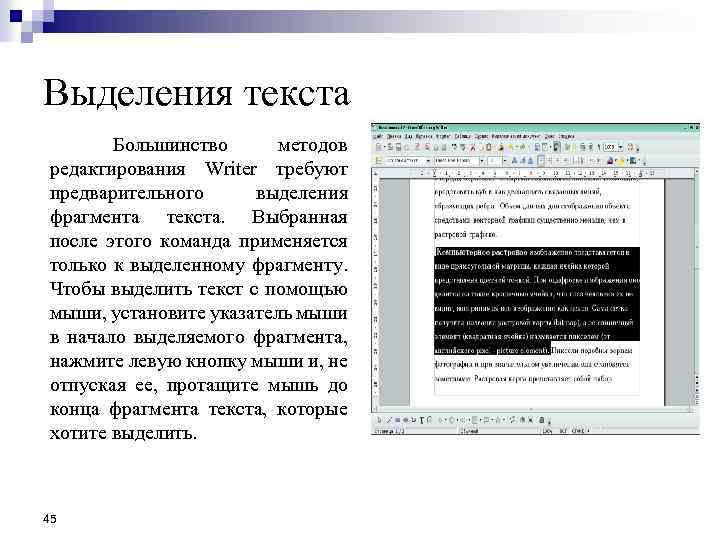The width and height of the screenshot is (720, 540).
Task: Click the page style field in status bar
Action: coord(469,431)
